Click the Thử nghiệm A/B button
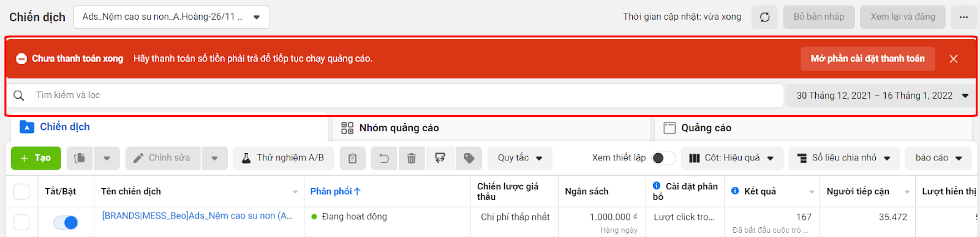980x237 pixels. coord(284,158)
